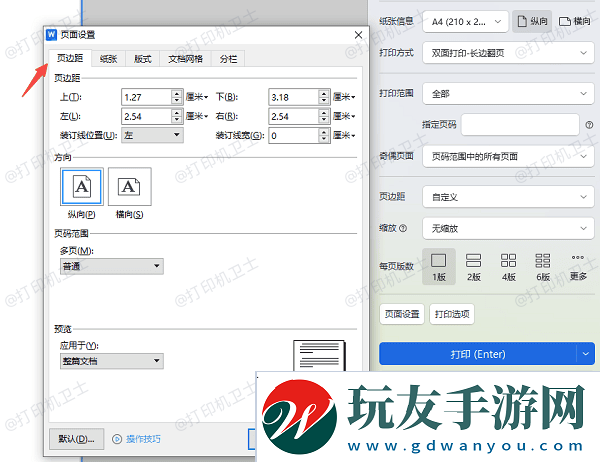The image size is (600, 462).
Task: Select the 6版 pages-per-sheet layout
Action: coord(543,266)
